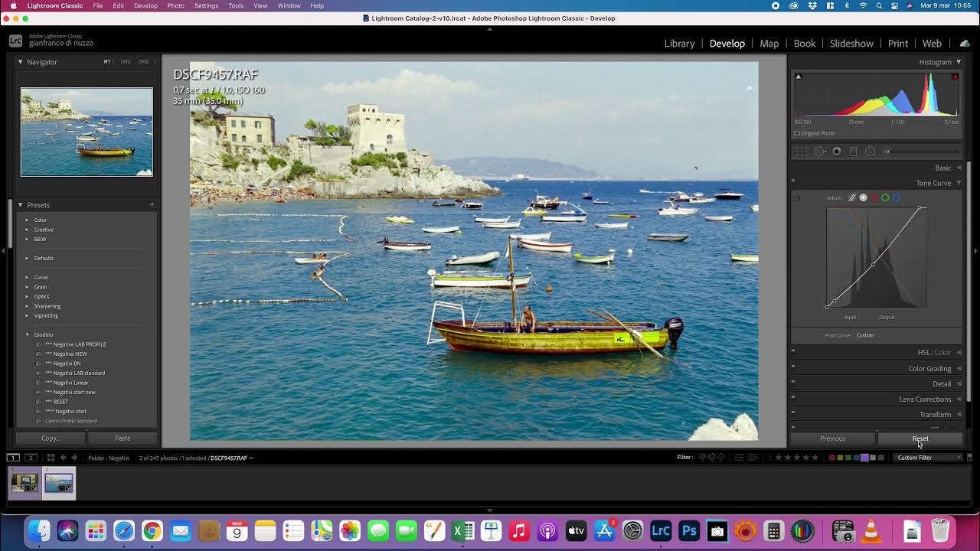Filter by rejected photos flag icon
980x551 pixels.
720,458
